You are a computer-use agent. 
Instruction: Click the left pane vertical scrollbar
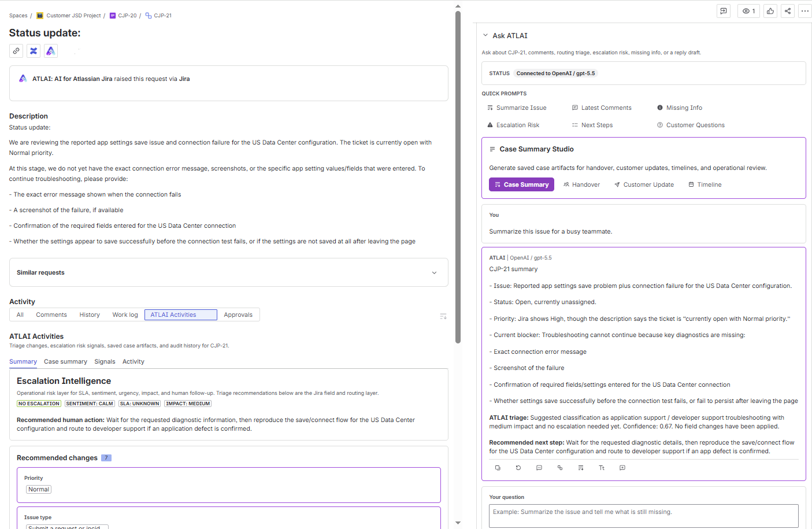(x=458, y=176)
